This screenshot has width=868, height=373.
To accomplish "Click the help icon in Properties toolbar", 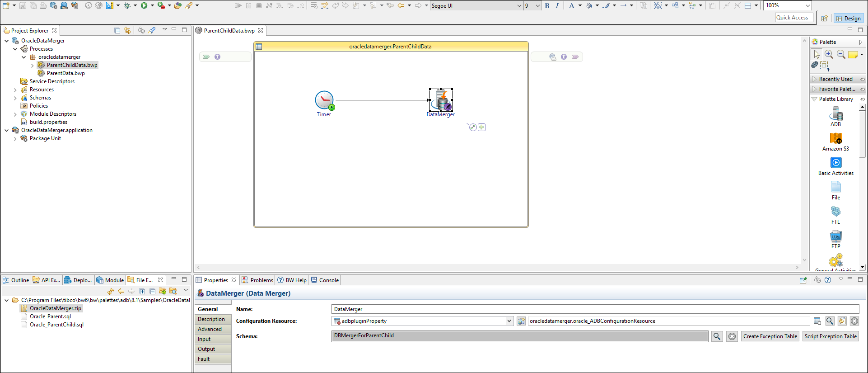I will click(828, 280).
